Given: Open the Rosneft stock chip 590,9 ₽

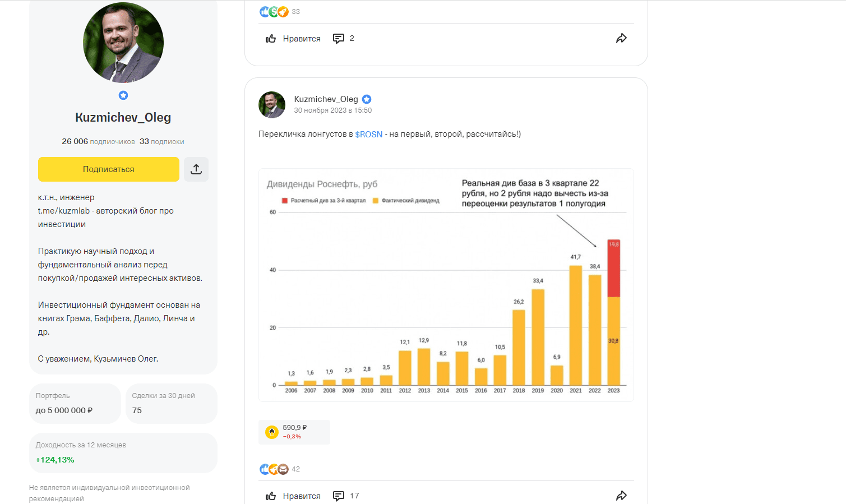Looking at the screenshot, I should pyautogui.click(x=294, y=432).
